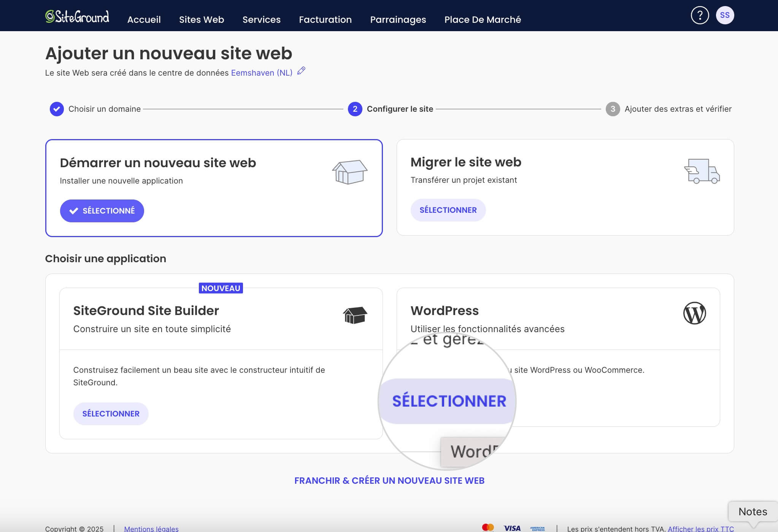Open Sites Web menu item
The image size is (778, 532).
click(202, 19)
